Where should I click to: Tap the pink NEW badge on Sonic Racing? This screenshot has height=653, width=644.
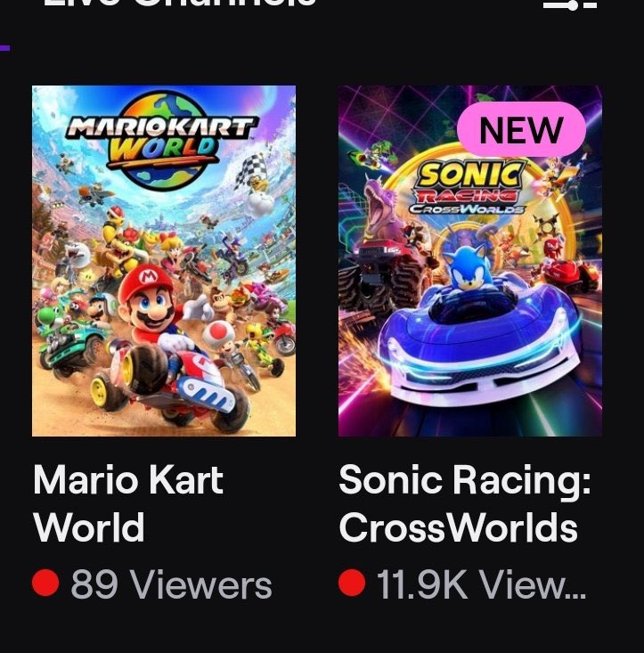coord(521,132)
